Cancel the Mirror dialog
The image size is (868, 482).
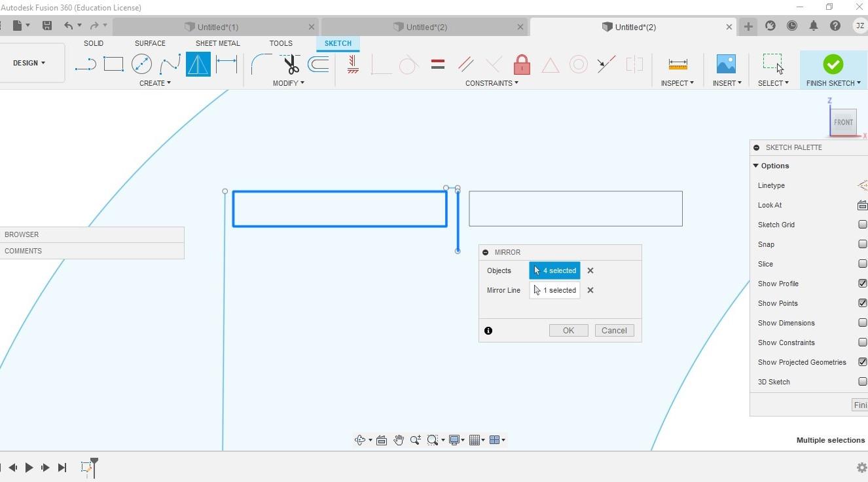(614, 331)
